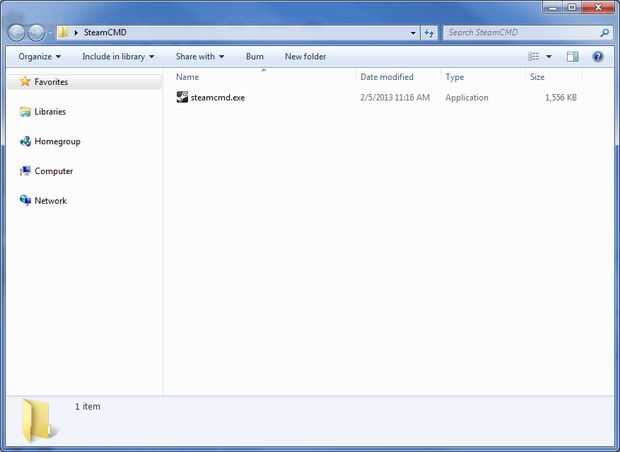
Task: Click the search magnifier icon
Action: [x=604, y=33]
